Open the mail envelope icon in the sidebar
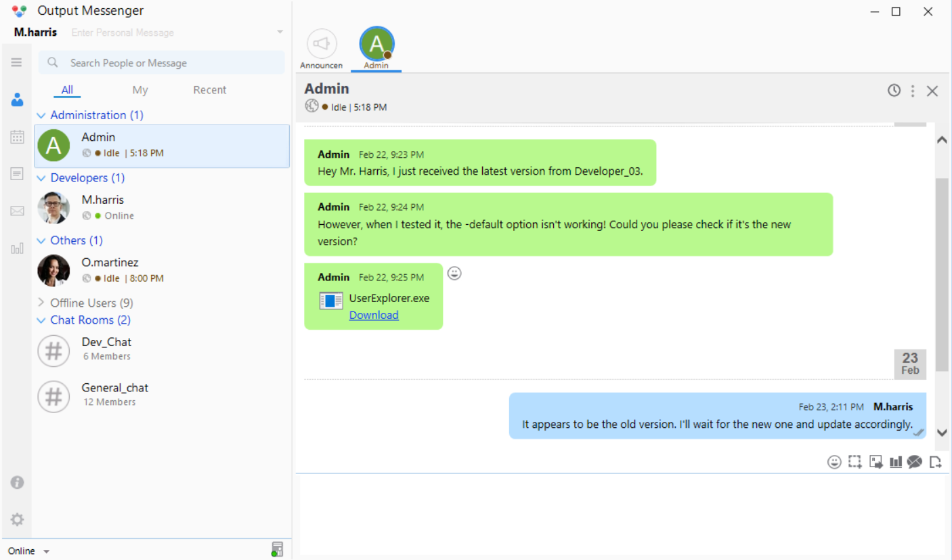This screenshot has width=952, height=560. click(17, 211)
